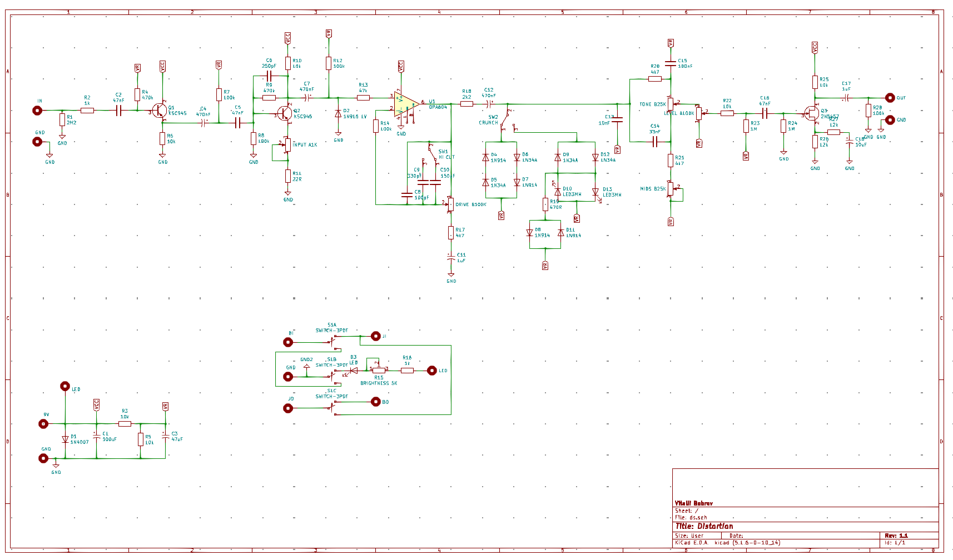The height and width of the screenshot is (560, 953).
Task: Click the SW1 HI CUT switch symbol
Action: (431, 155)
